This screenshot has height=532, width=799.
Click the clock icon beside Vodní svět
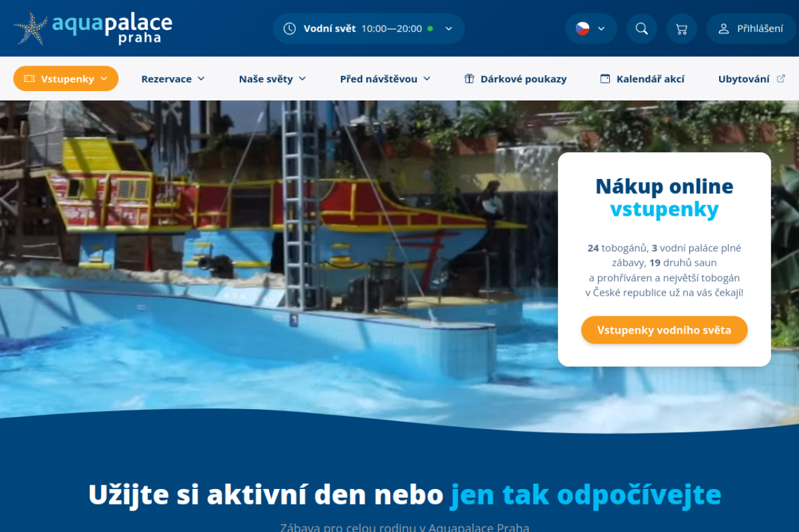290,29
